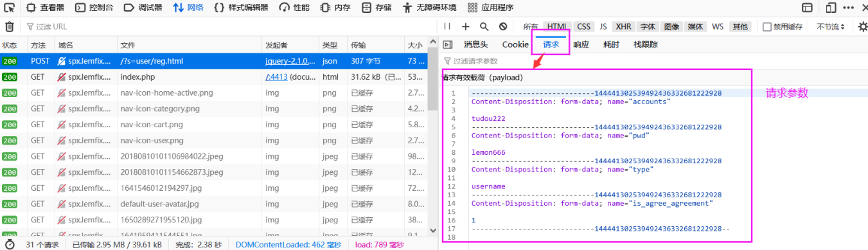Select the 网络 network panel
The width and height of the screenshot is (868, 250).
point(188,8)
